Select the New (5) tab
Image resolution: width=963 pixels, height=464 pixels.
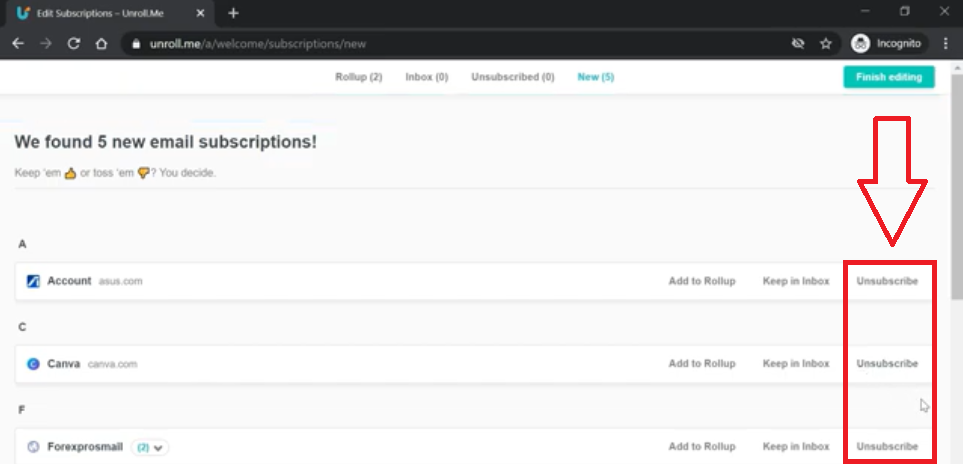click(596, 77)
